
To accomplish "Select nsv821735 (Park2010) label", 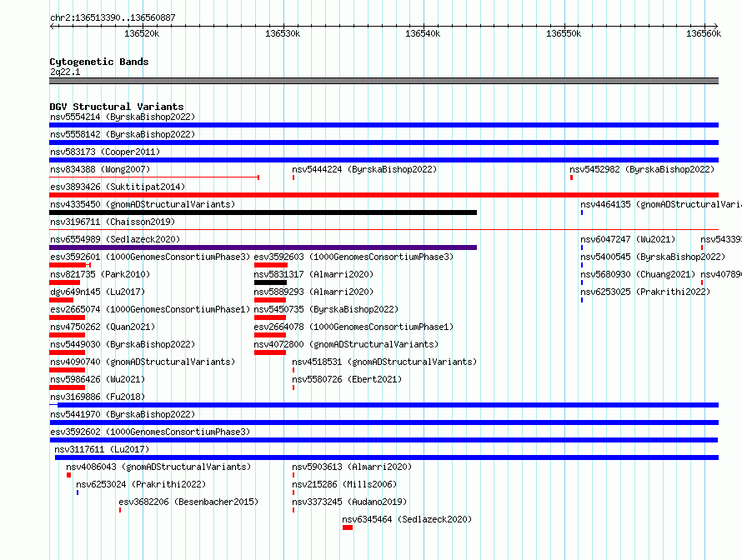I will [x=100, y=274].
